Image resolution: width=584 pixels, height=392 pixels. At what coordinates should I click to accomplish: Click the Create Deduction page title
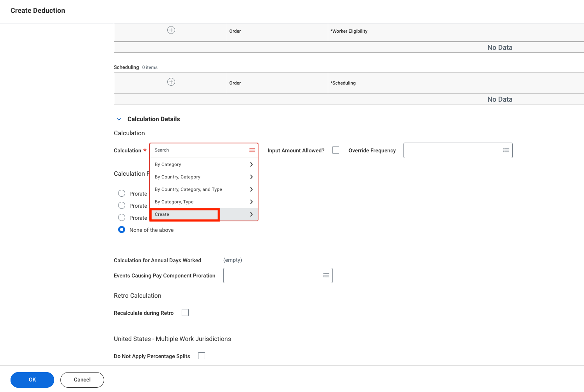pos(38,11)
